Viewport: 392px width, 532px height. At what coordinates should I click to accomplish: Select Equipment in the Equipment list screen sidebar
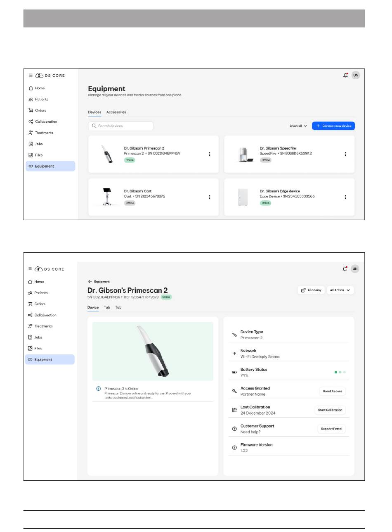(50, 166)
